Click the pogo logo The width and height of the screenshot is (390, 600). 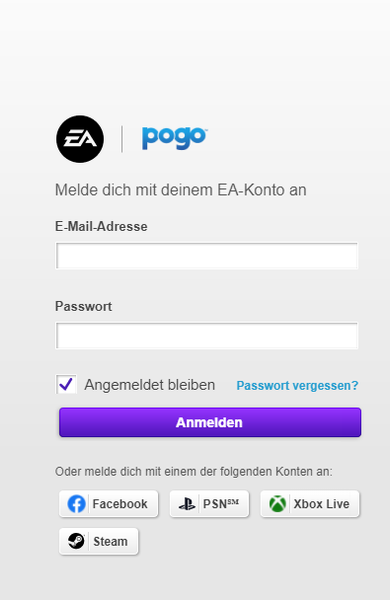click(x=175, y=138)
